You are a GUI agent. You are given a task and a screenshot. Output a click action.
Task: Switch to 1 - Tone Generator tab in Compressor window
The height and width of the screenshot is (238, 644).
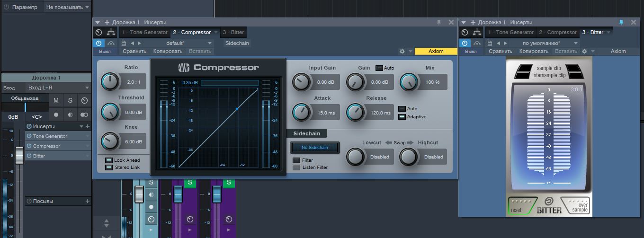pyautogui.click(x=145, y=32)
